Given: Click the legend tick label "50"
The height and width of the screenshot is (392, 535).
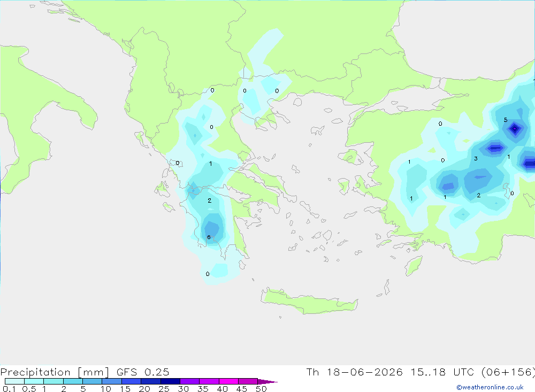Looking at the screenshot, I should 261,389.
